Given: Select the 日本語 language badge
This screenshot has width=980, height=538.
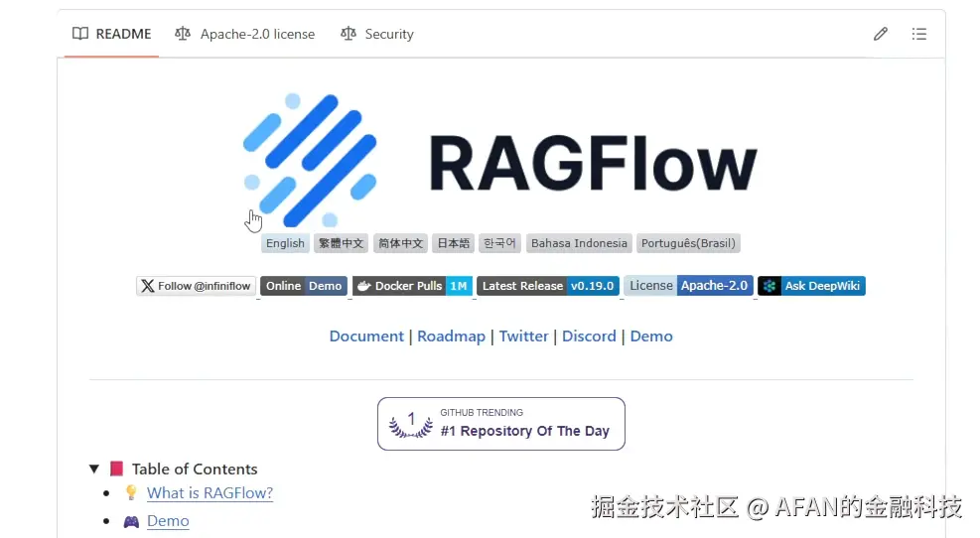Looking at the screenshot, I should coord(453,243).
